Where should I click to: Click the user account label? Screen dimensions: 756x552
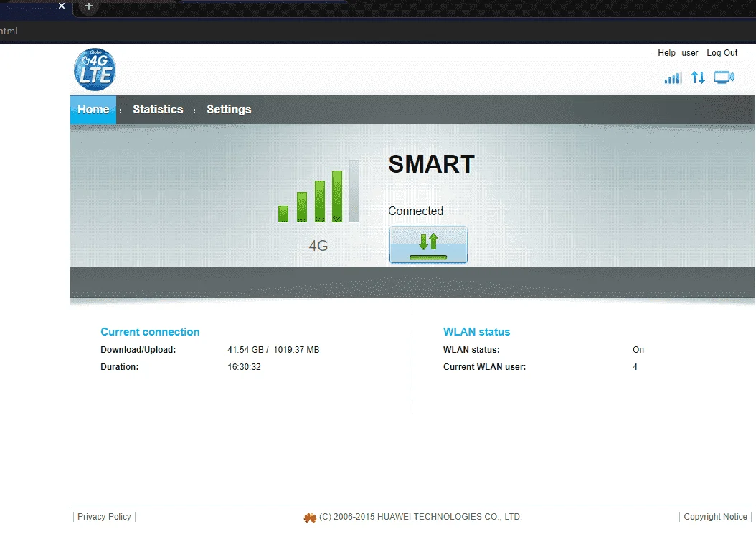pyautogui.click(x=689, y=53)
